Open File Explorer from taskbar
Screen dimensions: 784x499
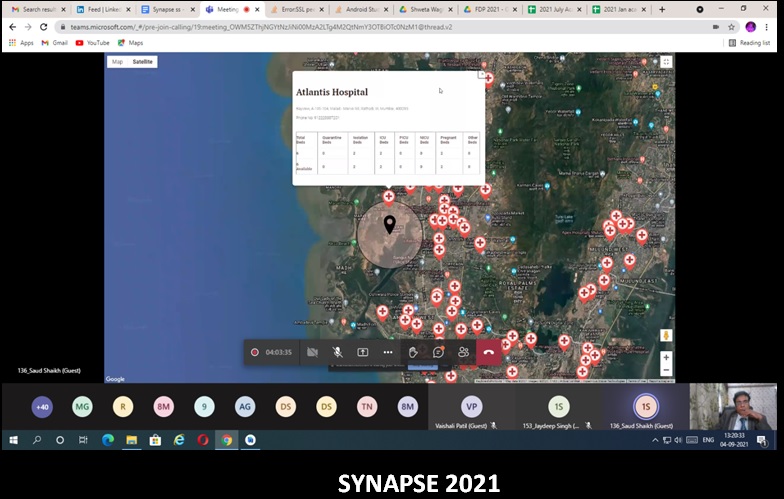click(x=132, y=440)
